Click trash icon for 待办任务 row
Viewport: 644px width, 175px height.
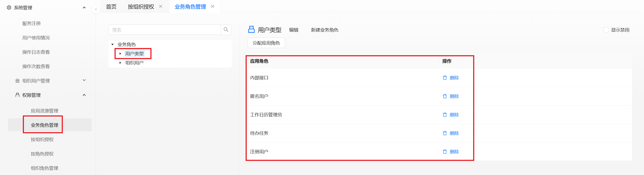click(x=445, y=133)
